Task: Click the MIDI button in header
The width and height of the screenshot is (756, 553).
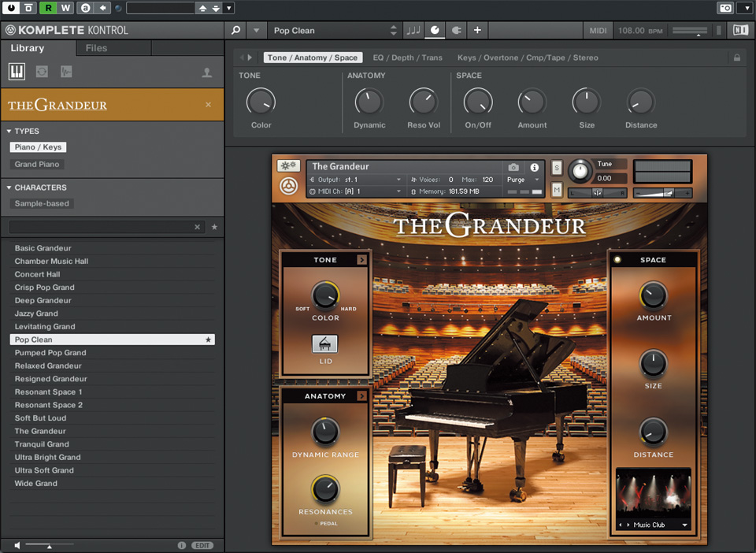Action: 598,31
